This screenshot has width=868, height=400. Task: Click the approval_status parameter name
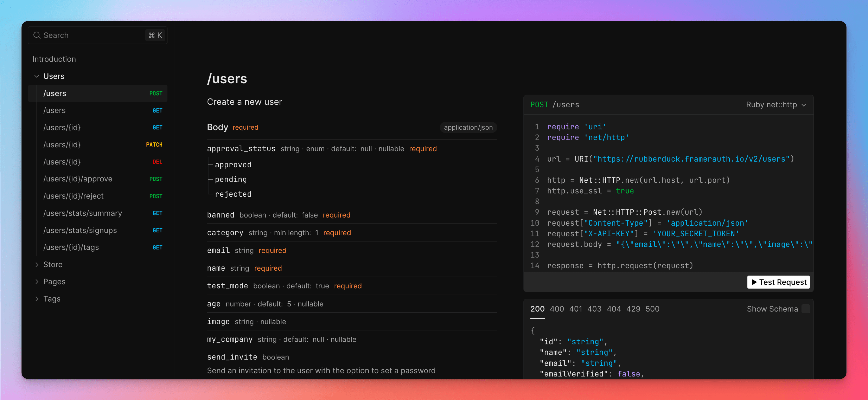point(241,149)
